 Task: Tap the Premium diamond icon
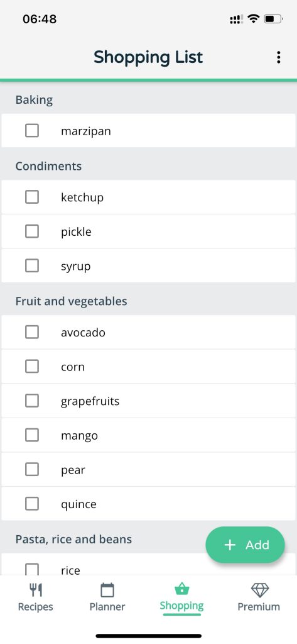pyautogui.click(x=259, y=590)
